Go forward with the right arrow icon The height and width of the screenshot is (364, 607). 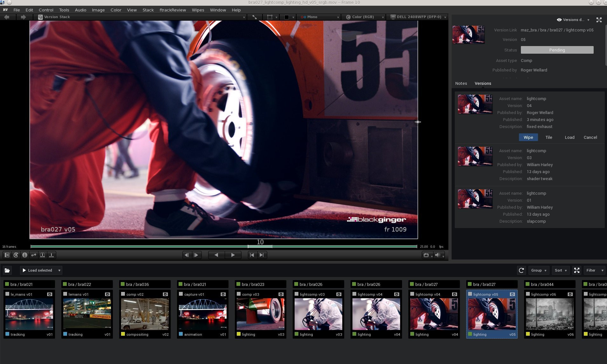(23, 17)
